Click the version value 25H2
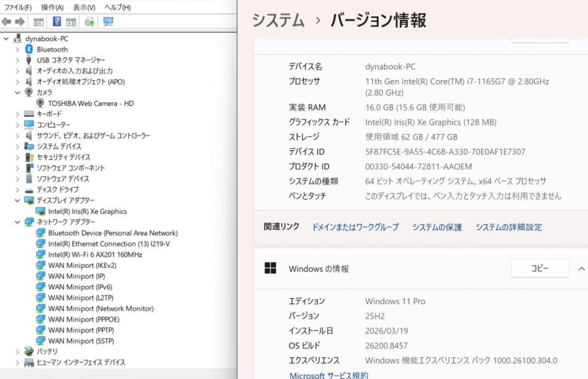The width and height of the screenshot is (588, 379). [x=375, y=316]
